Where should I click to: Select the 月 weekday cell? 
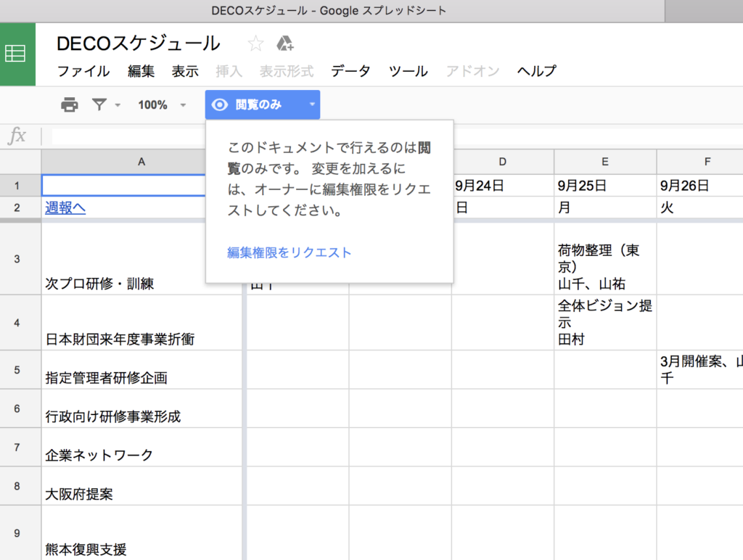[x=605, y=207]
